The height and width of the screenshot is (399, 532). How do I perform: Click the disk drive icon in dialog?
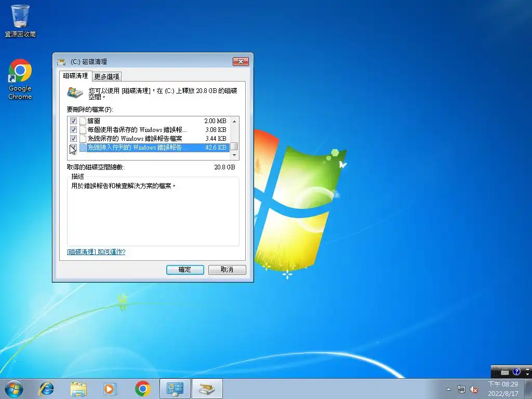coord(75,92)
